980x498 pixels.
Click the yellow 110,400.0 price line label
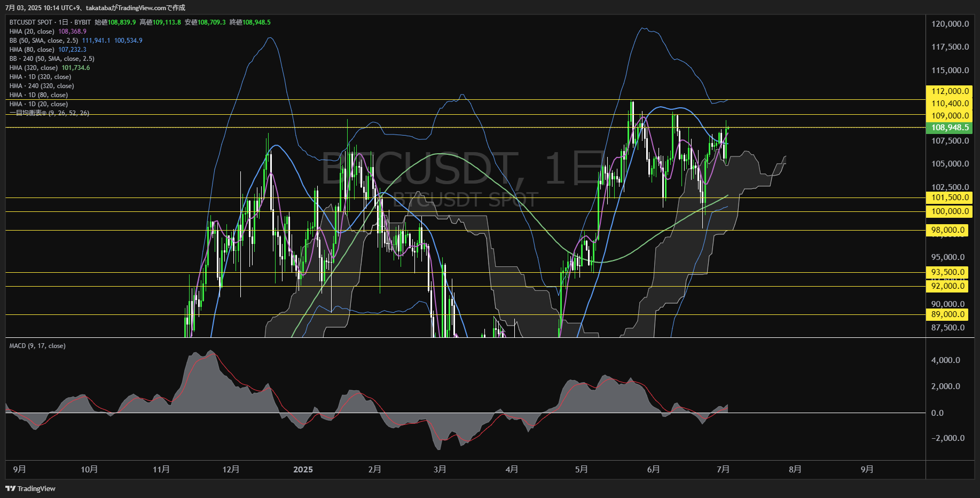coord(950,104)
